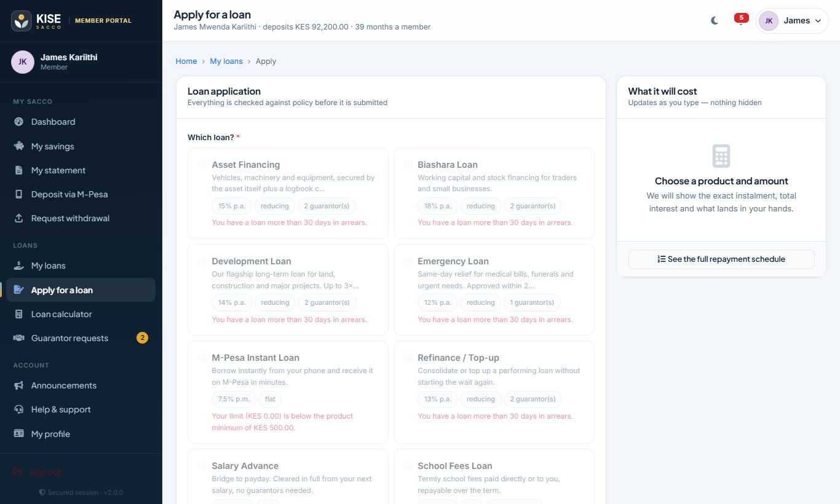Click the Request withdrawal upload icon

pyautogui.click(x=19, y=218)
